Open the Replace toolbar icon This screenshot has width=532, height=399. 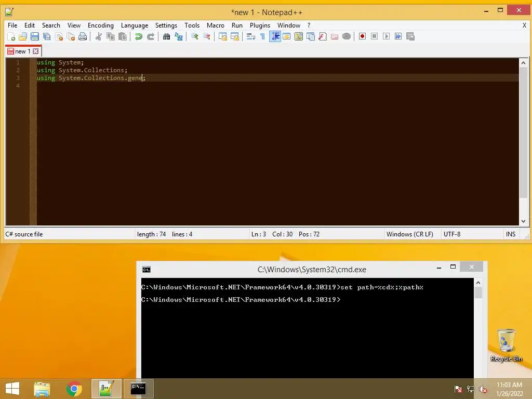pyautogui.click(x=179, y=37)
